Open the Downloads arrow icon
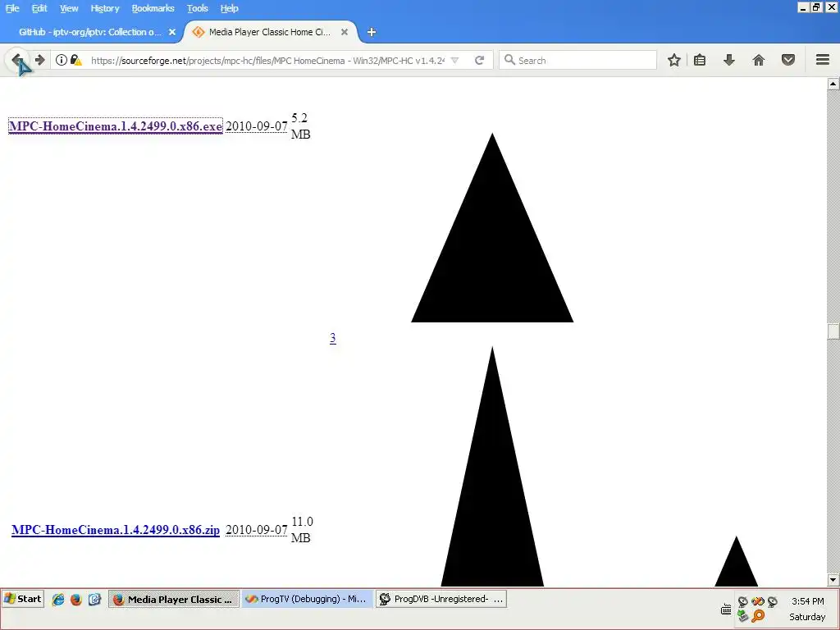The height and width of the screenshot is (630, 840). click(x=729, y=60)
